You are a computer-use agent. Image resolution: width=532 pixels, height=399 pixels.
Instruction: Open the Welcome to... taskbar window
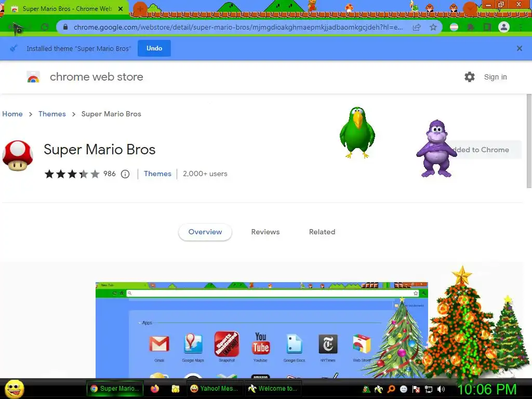273,389
